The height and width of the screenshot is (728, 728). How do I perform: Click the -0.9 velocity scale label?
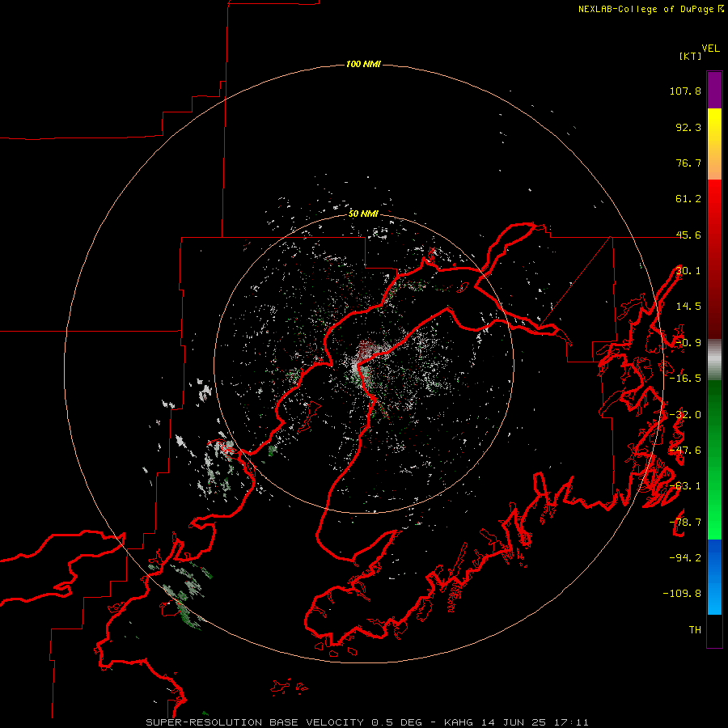688,343
